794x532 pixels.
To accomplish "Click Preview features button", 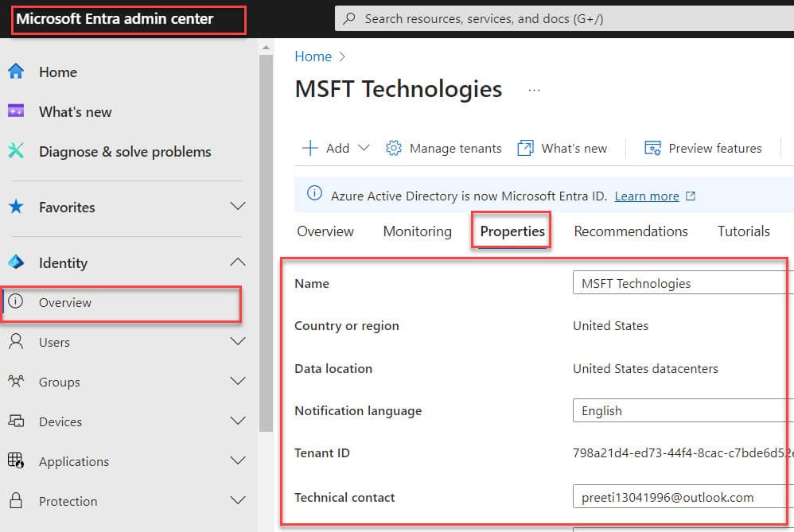I will [x=703, y=148].
